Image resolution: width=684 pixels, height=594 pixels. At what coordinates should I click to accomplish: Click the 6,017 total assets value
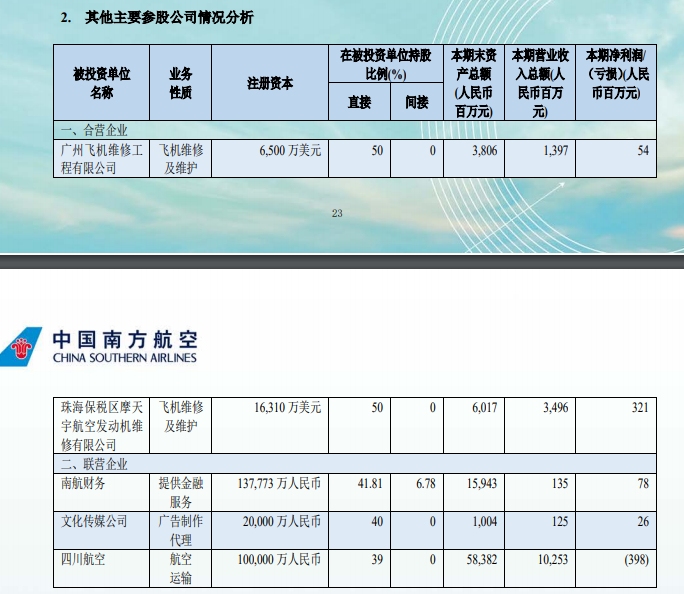click(484, 407)
